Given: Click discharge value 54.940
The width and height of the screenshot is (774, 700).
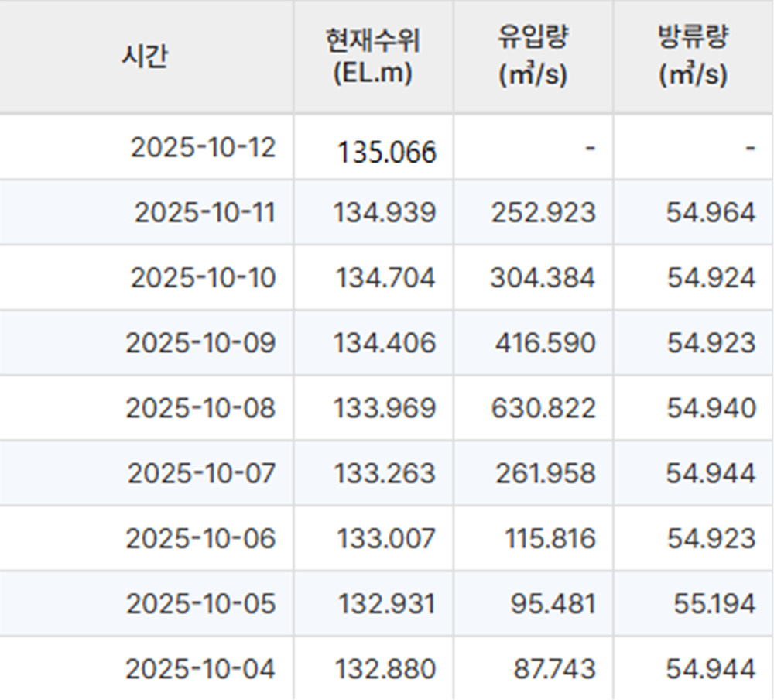Looking at the screenshot, I should tap(711, 407).
